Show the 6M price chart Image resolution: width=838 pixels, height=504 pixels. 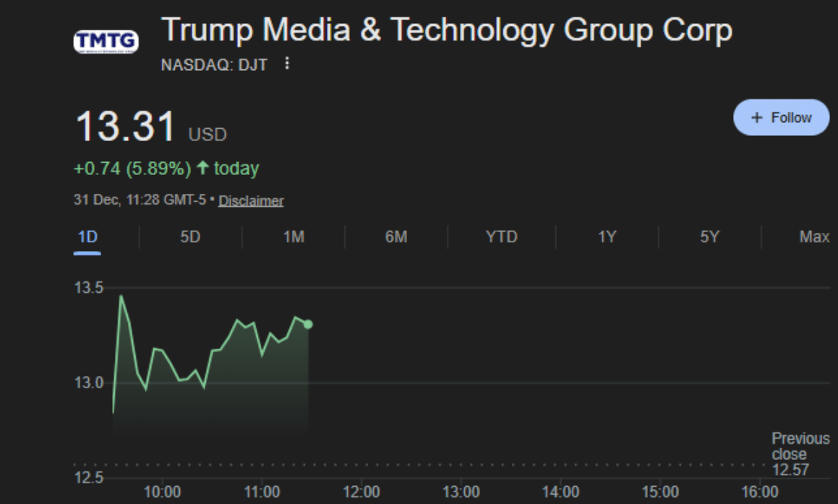396,237
